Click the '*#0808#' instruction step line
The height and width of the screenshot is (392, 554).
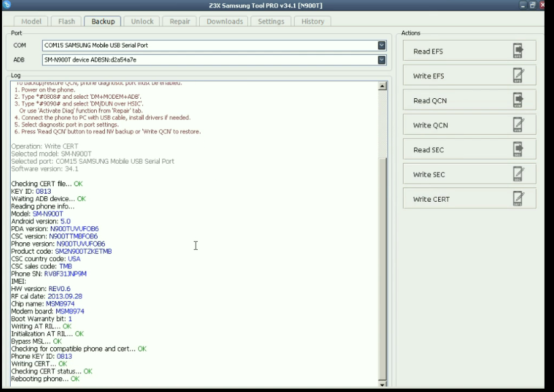(x=78, y=97)
